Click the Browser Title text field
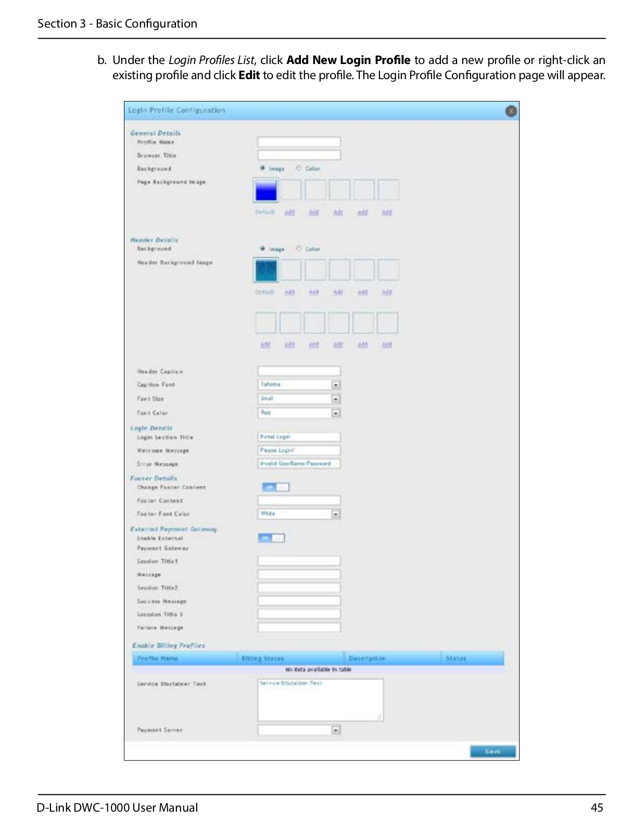Screen dimensions: 644x833 pyautogui.click(x=299, y=155)
